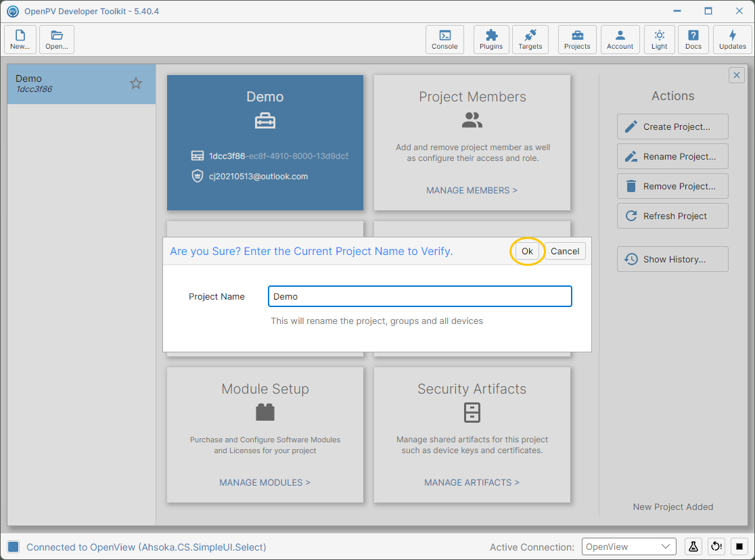Open the Plugins manager
The image size is (755, 560).
point(491,39)
